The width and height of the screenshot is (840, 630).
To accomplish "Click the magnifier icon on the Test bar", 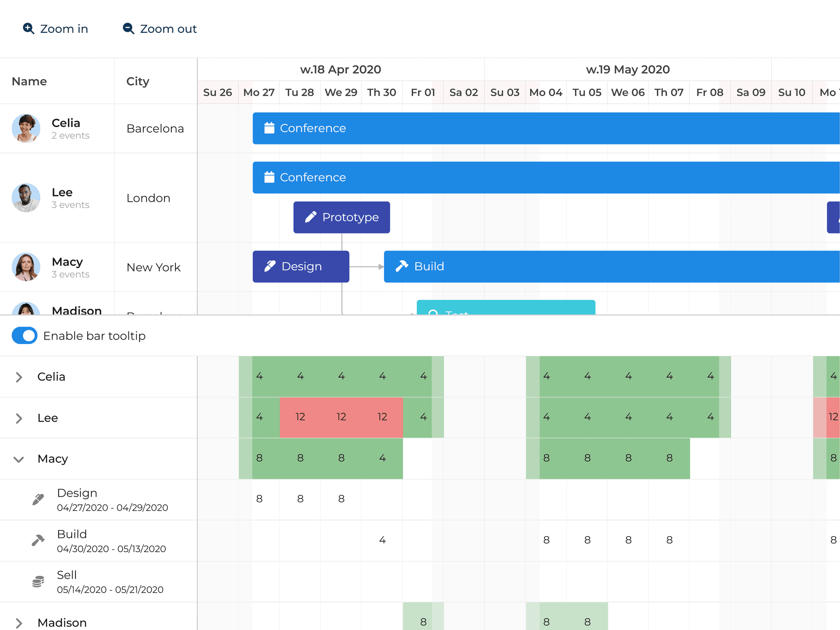I will [434, 313].
